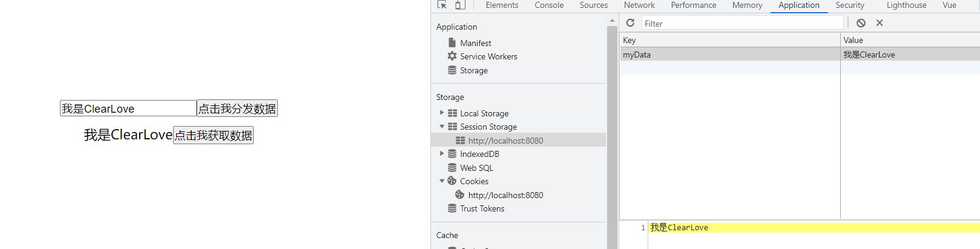Open the Lighthouse tab
Viewport: 980px width, 249px height.
point(906,5)
